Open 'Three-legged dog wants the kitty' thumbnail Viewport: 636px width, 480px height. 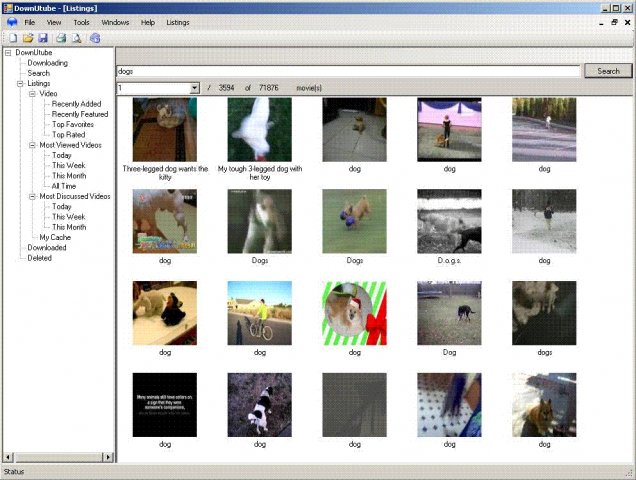(165, 129)
